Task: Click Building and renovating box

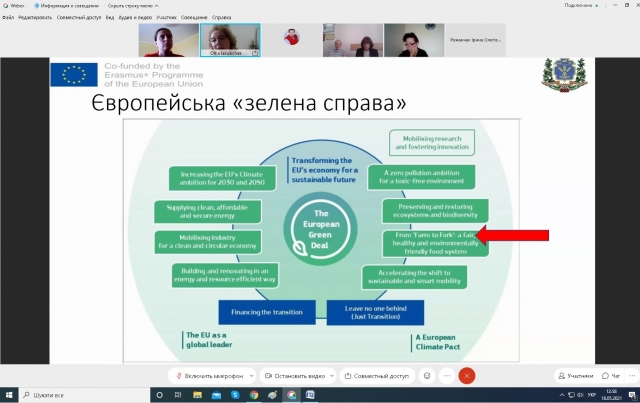Action: pos(225,275)
